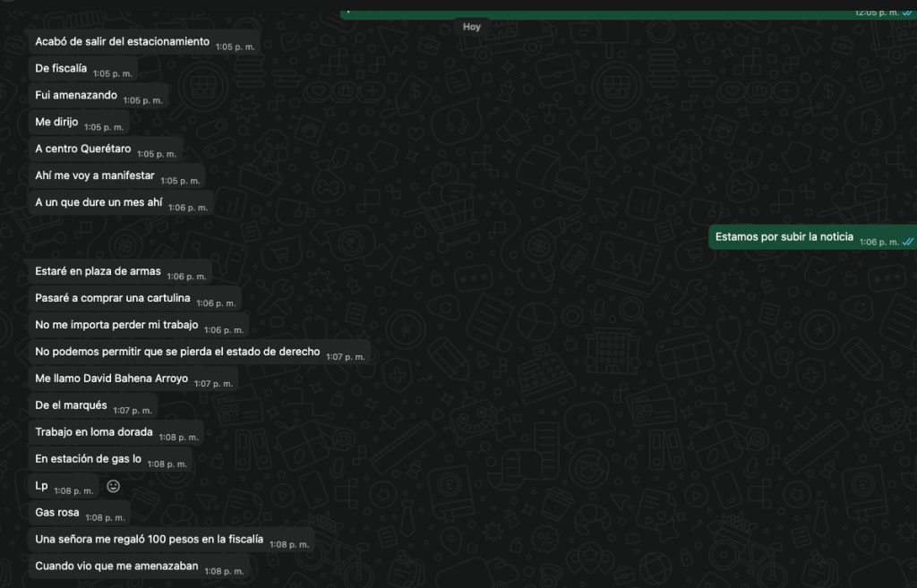Select the "No me importa perder mi trabajo" message
Image resolution: width=917 pixels, height=588 pixels.
pos(116,325)
